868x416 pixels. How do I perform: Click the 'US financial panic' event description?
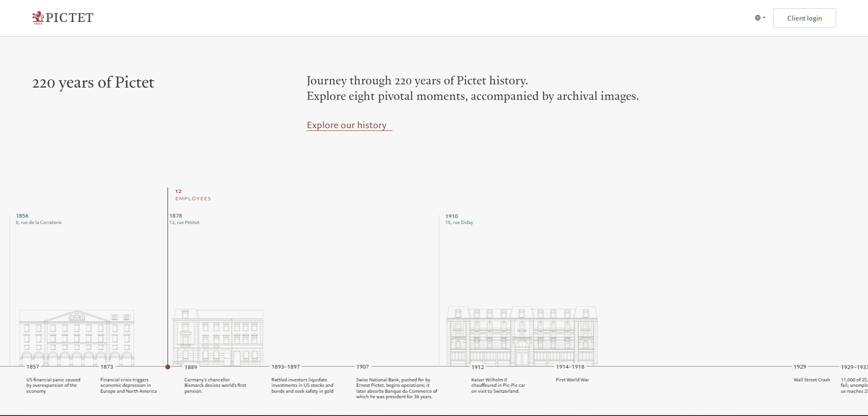[x=53, y=385]
